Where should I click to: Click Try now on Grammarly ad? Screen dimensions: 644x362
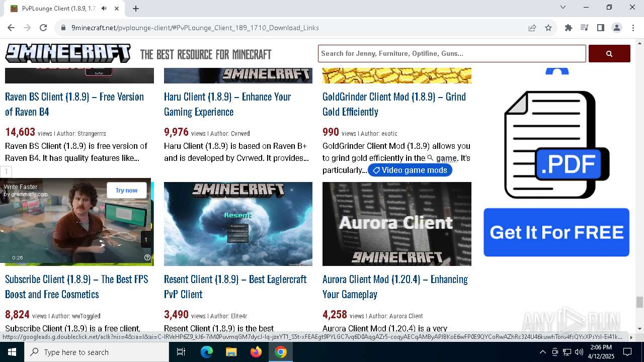126,191
